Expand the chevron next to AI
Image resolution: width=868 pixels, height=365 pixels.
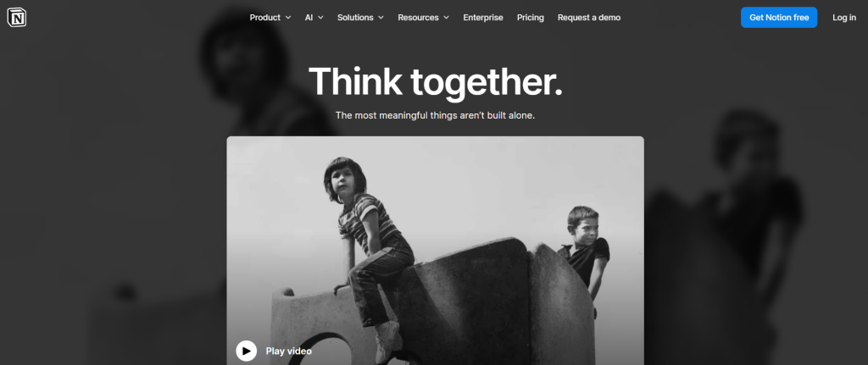click(320, 18)
